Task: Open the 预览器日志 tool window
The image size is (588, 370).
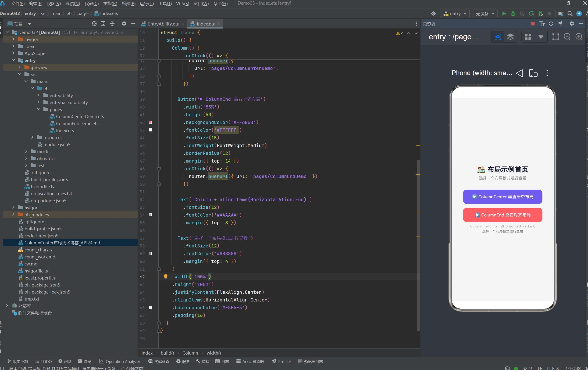Action: click(311, 361)
